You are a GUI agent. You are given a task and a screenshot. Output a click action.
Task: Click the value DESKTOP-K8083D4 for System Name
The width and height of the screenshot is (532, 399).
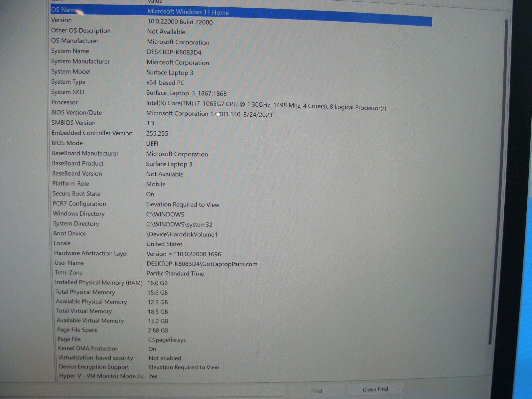coord(174,52)
